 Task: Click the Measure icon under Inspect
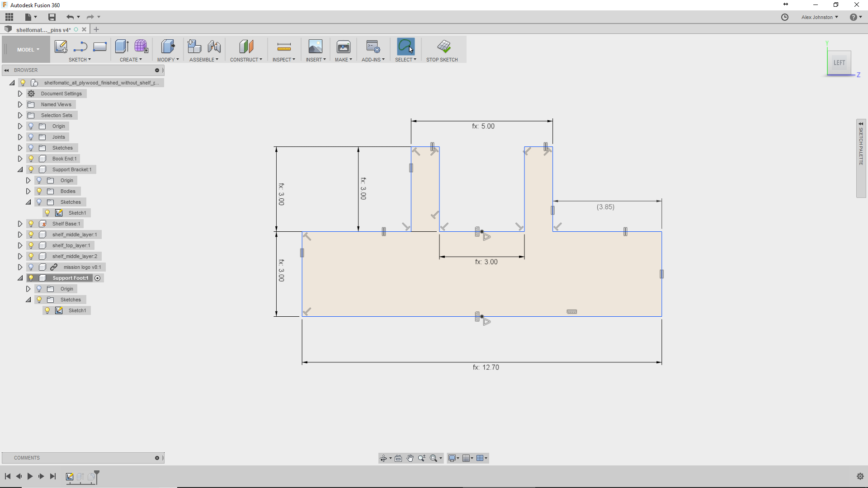(x=283, y=47)
